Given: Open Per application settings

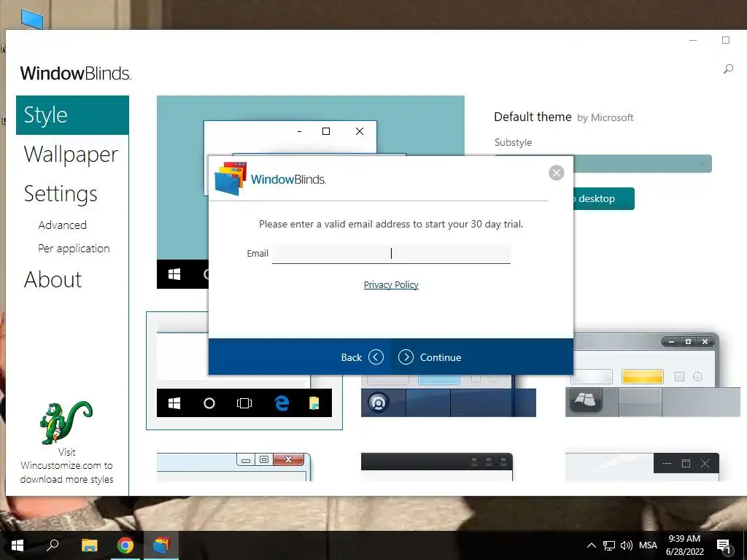Looking at the screenshot, I should pos(74,249).
